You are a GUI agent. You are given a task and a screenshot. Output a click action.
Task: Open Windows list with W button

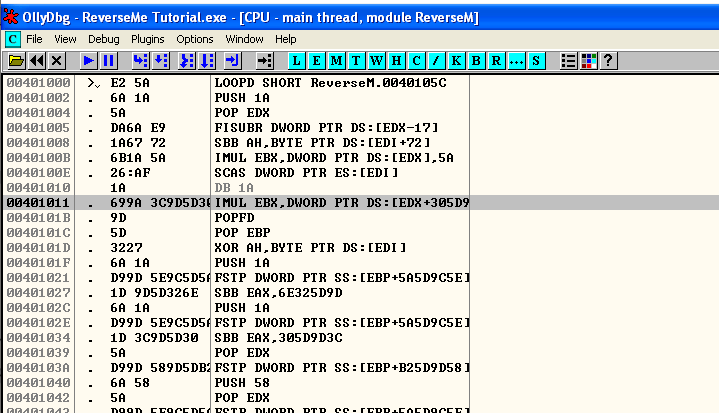(x=376, y=61)
